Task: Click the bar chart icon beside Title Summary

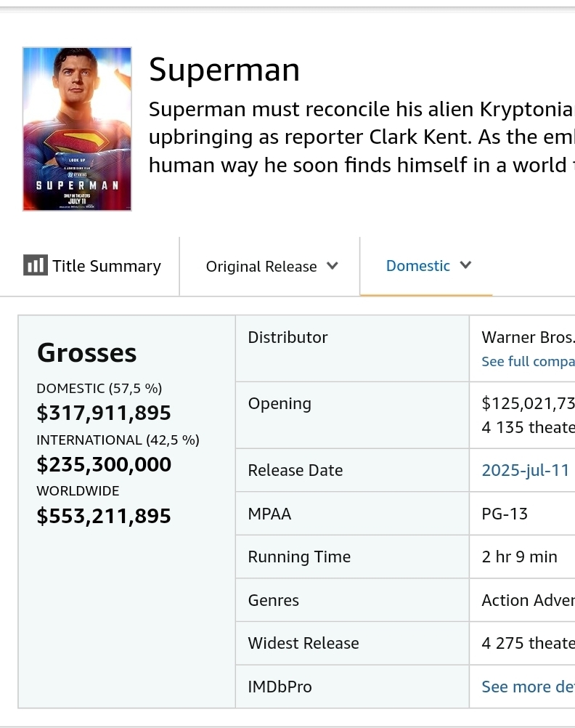Action: click(x=35, y=266)
